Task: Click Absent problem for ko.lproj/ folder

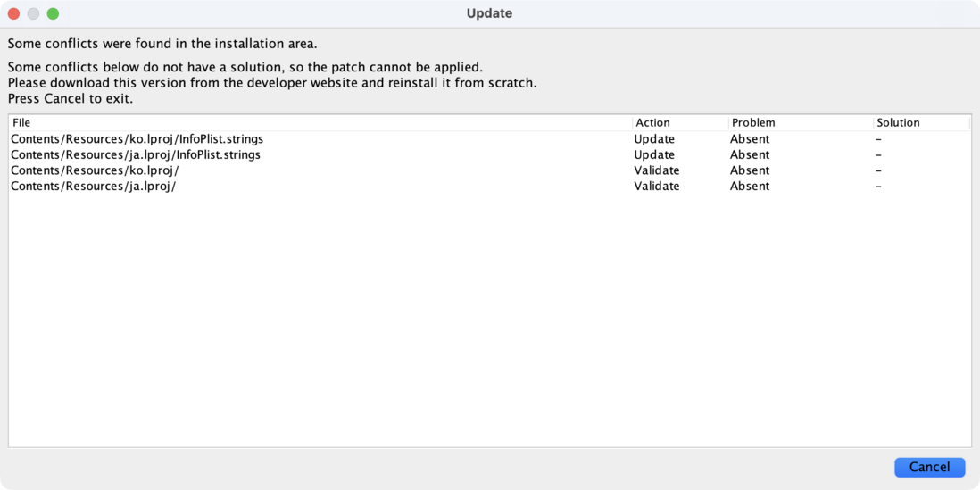Action: pyautogui.click(x=750, y=170)
